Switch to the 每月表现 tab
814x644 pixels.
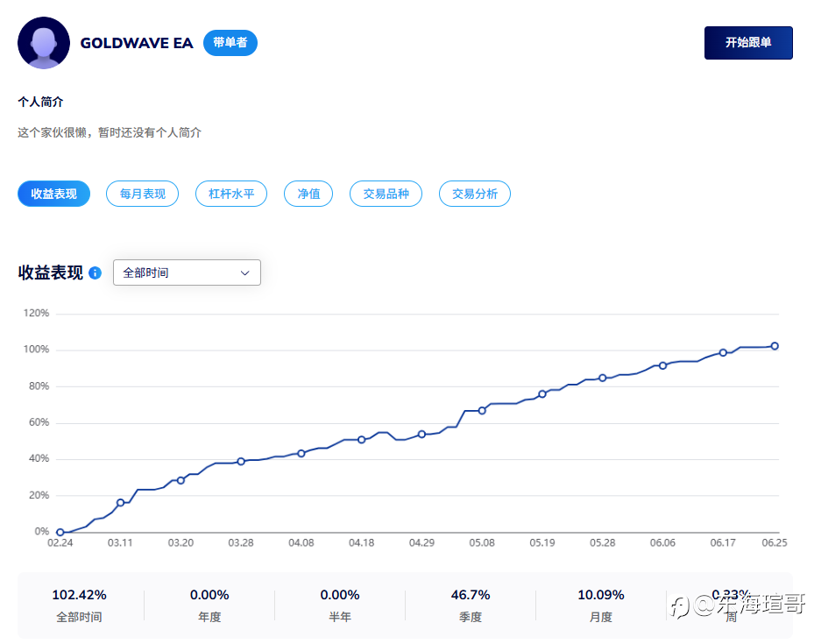click(142, 194)
